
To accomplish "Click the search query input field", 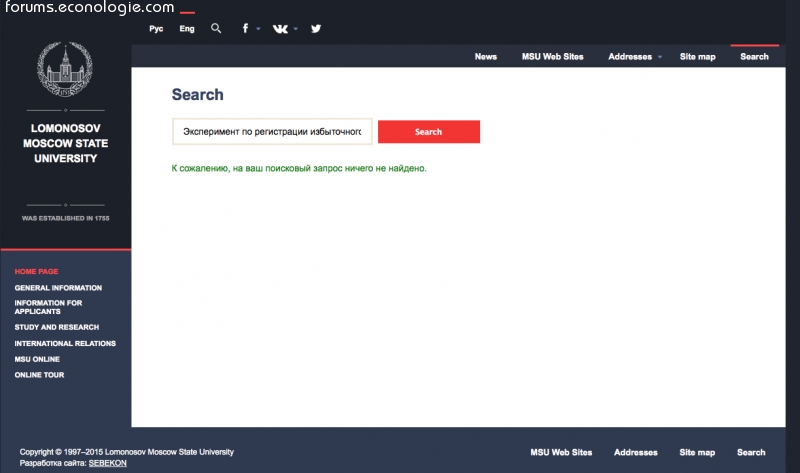I will pos(272,132).
